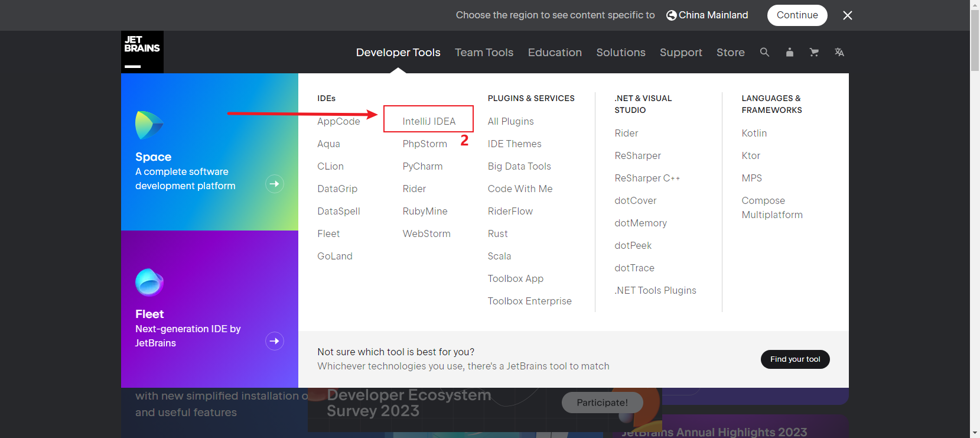Open the dotMemory link
Screen dimensions: 980x438
640,223
